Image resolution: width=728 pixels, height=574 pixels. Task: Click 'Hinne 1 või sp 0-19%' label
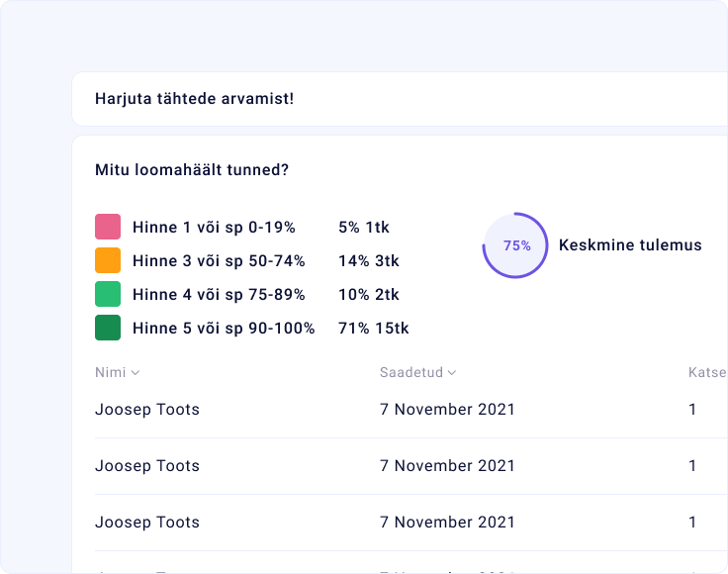point(214,227)
